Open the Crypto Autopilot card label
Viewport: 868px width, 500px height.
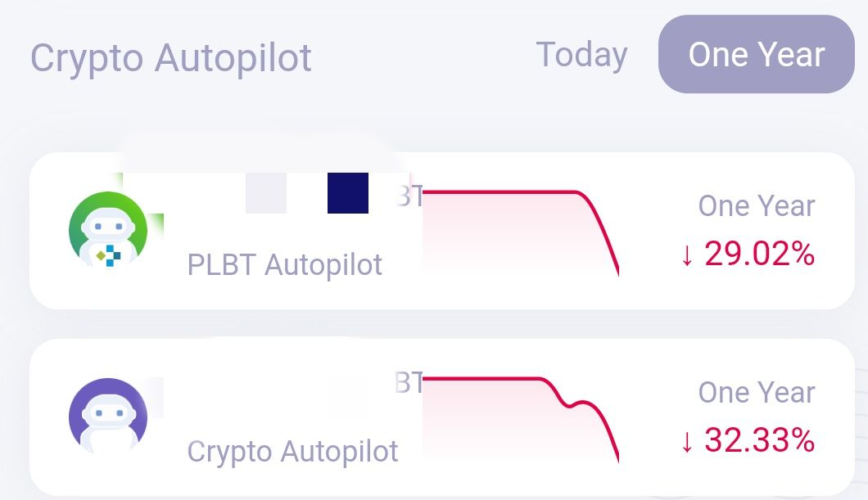tap(292, 452)
